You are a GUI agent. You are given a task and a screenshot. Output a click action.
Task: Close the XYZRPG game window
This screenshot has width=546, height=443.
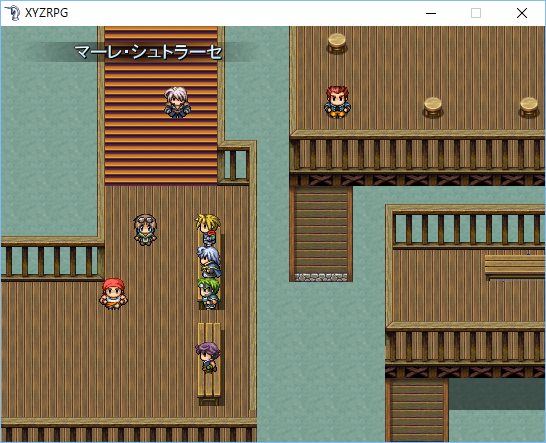pos(522,13)
